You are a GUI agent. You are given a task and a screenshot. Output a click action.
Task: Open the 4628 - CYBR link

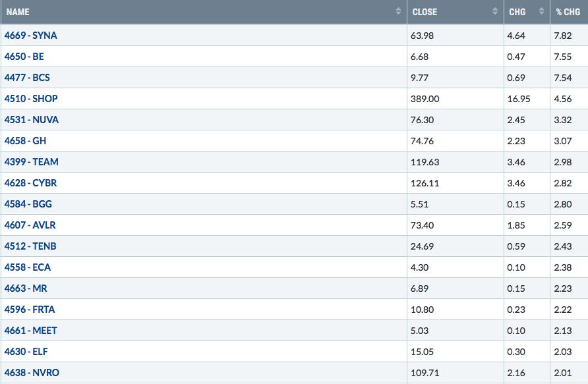point(31,183)
